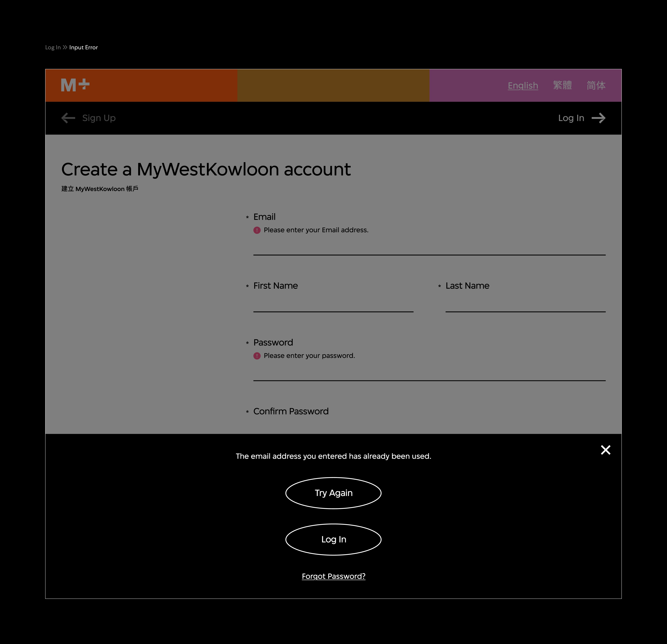667x644 pixels.
Task: Click the email already used message
Action: tap(334, 456)
